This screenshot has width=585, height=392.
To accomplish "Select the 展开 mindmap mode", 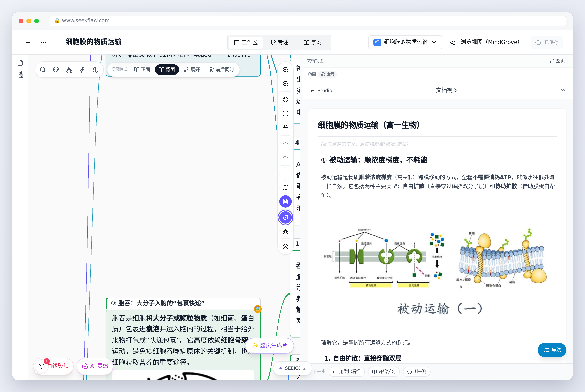I will (192, 69).
